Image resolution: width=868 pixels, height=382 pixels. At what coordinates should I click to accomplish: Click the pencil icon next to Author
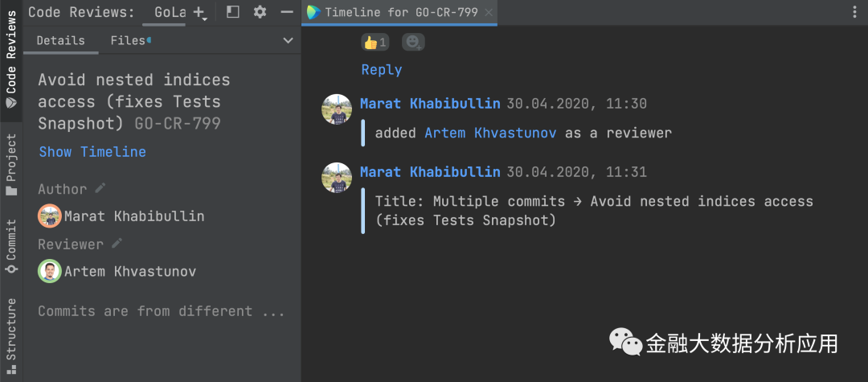coord(100,188)
